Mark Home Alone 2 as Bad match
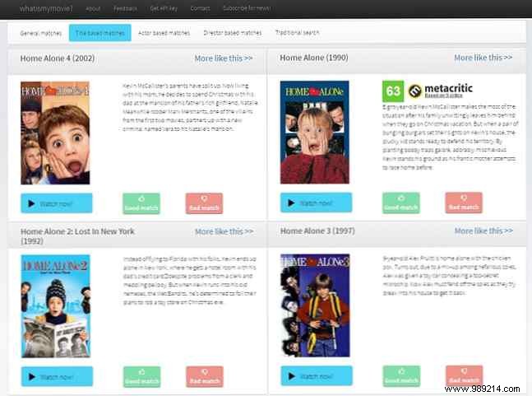 click(205, 376)
